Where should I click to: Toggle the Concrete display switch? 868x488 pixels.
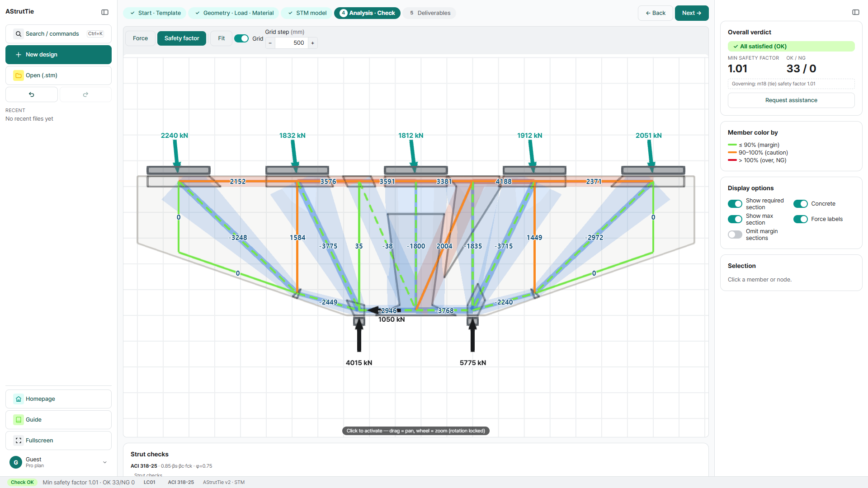point(801,204)
